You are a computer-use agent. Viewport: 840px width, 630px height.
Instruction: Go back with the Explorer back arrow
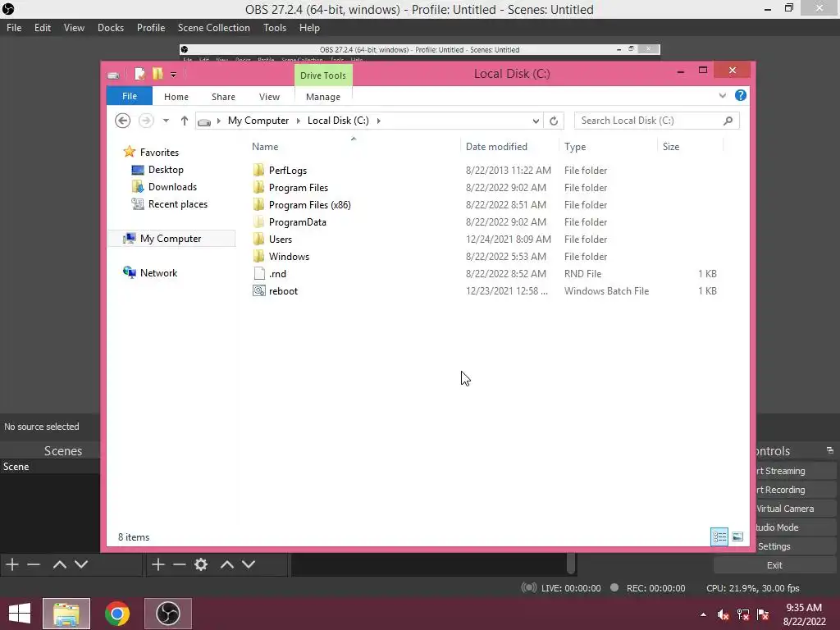click(x=123, y=121)
